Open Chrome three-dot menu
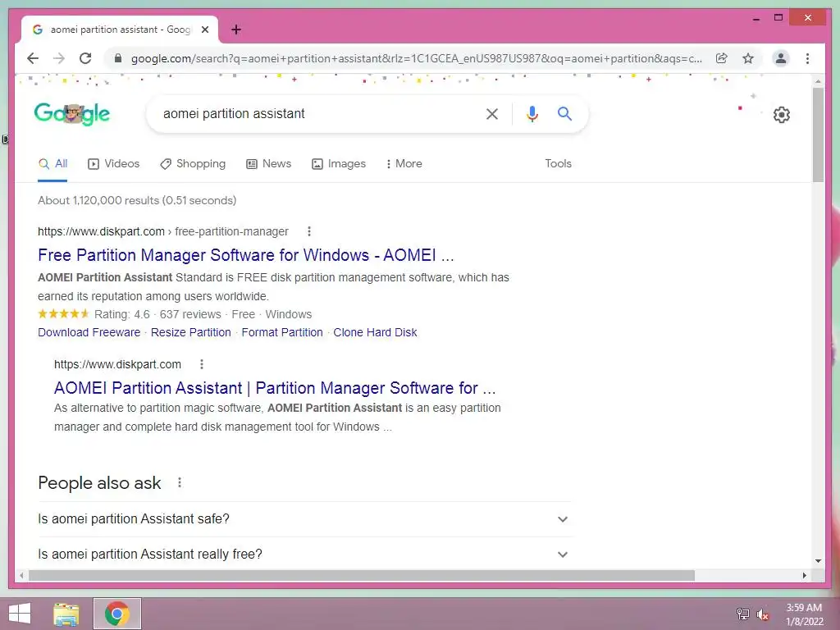Image resolution: width=840 pixels, height=630 pixels. click(x=807, y=58)
